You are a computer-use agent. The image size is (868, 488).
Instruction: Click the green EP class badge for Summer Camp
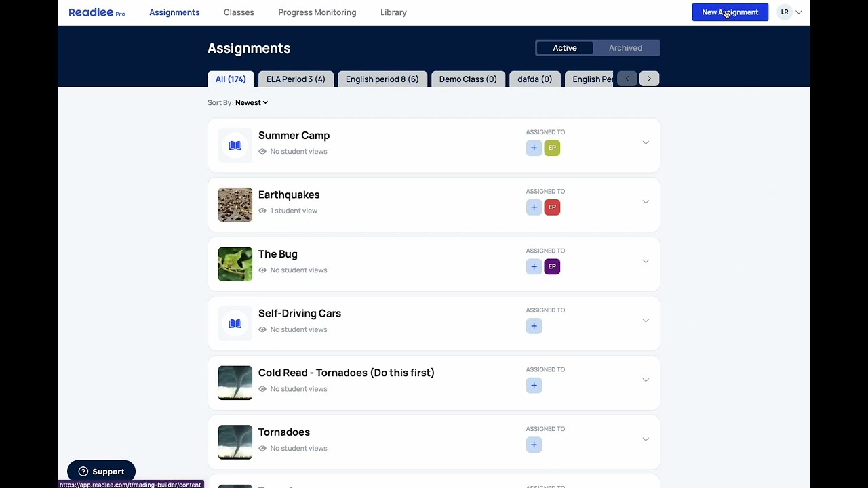552,148
